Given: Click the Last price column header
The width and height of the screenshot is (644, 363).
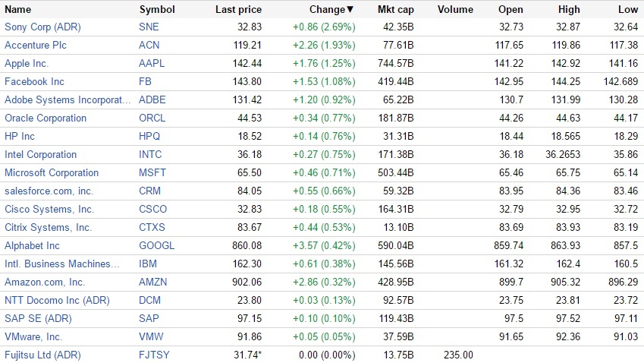Looking at the screenshot, I should click(x=238, y=10).
